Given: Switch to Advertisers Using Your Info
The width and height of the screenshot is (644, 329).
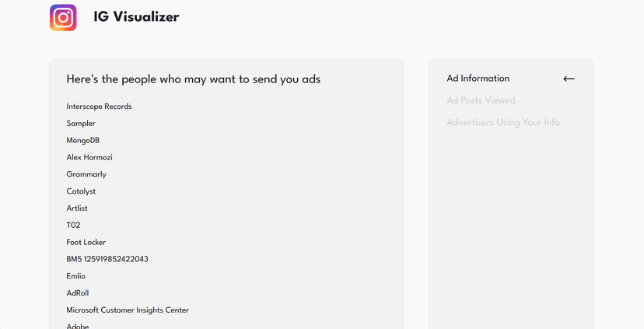Looking at the screenshot, I should click(x=502, y=122).
